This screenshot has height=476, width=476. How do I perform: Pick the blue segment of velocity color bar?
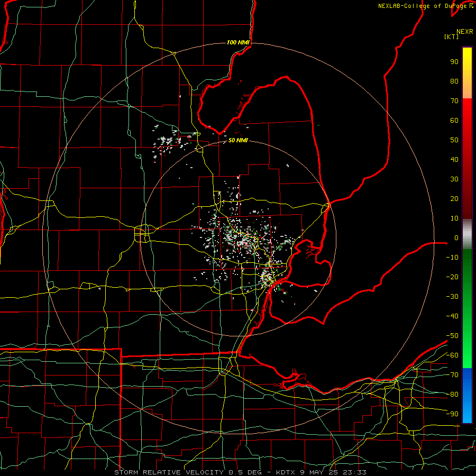pyautogui.click(x=467, y=395)
